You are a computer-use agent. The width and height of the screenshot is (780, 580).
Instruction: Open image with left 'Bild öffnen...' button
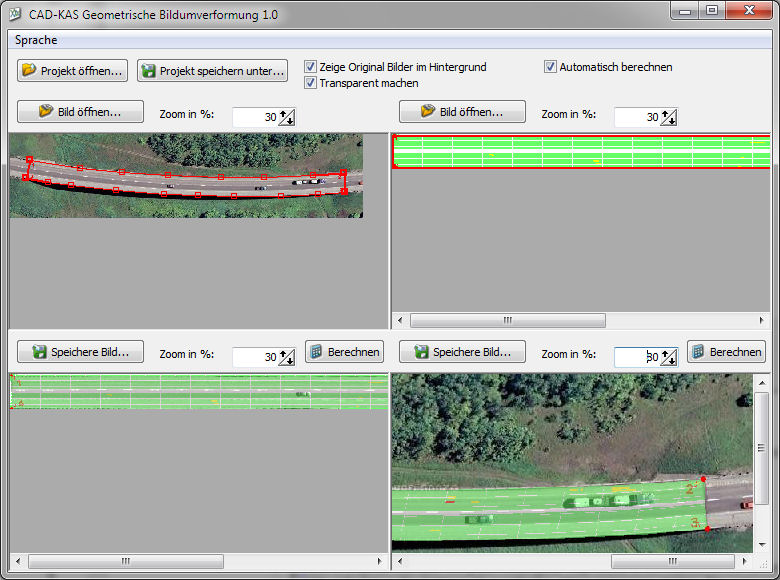point(80,112)
